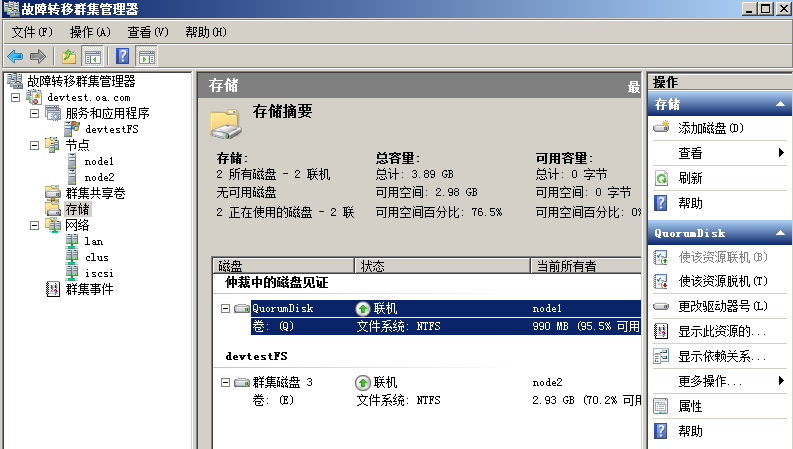
Task: Click the 当前所有者 column header
Action: (x=586, y=266)
